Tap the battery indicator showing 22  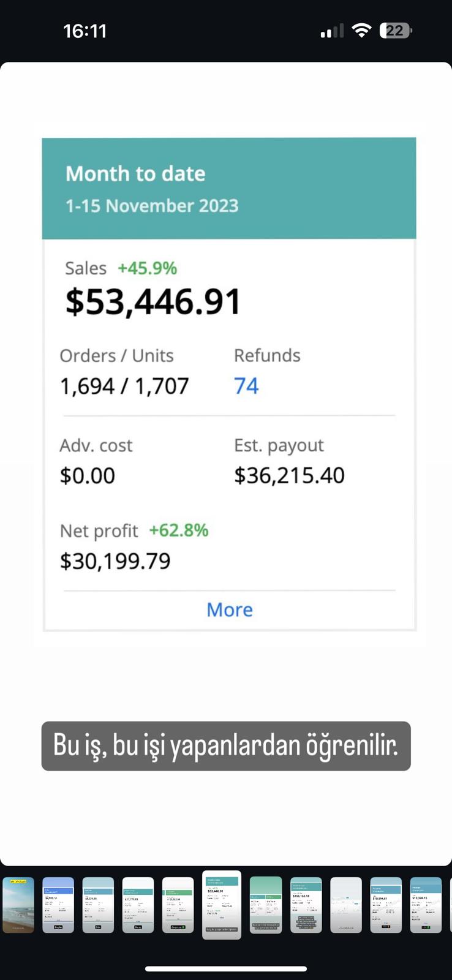pyautogui.click(x=396, y=31)
